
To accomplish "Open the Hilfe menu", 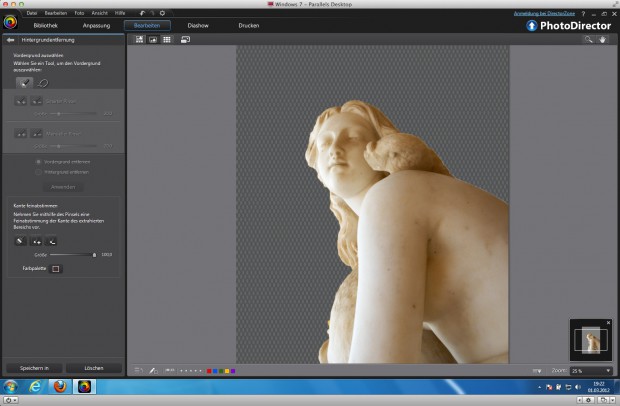I will pos(120,13).
